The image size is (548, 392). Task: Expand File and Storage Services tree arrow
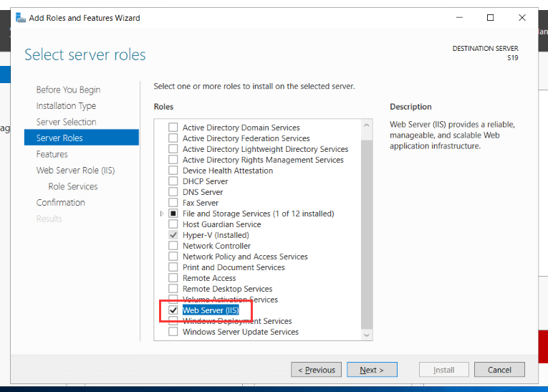coord(161,214)
